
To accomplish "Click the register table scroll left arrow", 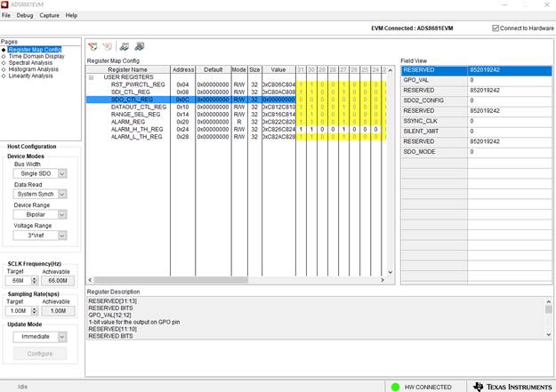I will click(90, 280).
